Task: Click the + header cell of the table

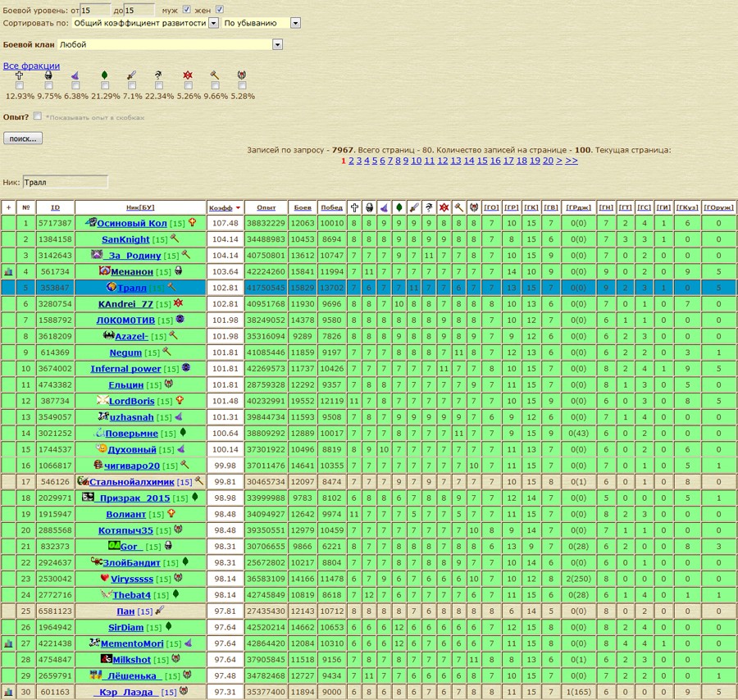Action: 8,207
